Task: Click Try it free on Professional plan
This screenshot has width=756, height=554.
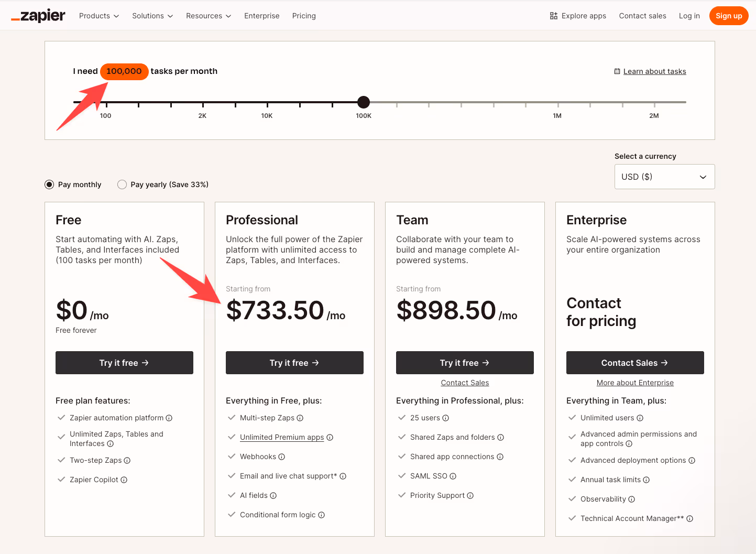Action: (x=294, y=363)
